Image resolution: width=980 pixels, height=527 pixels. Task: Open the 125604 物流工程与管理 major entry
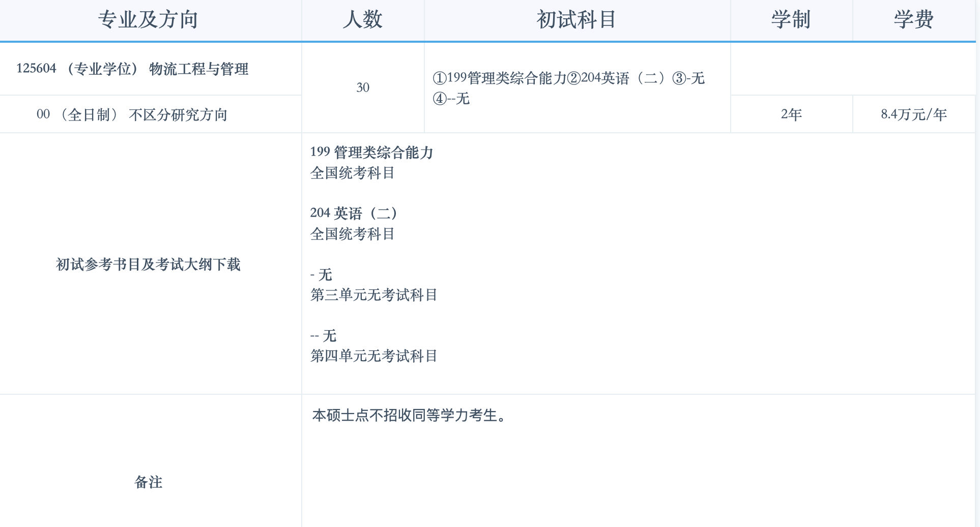[132, 69]
